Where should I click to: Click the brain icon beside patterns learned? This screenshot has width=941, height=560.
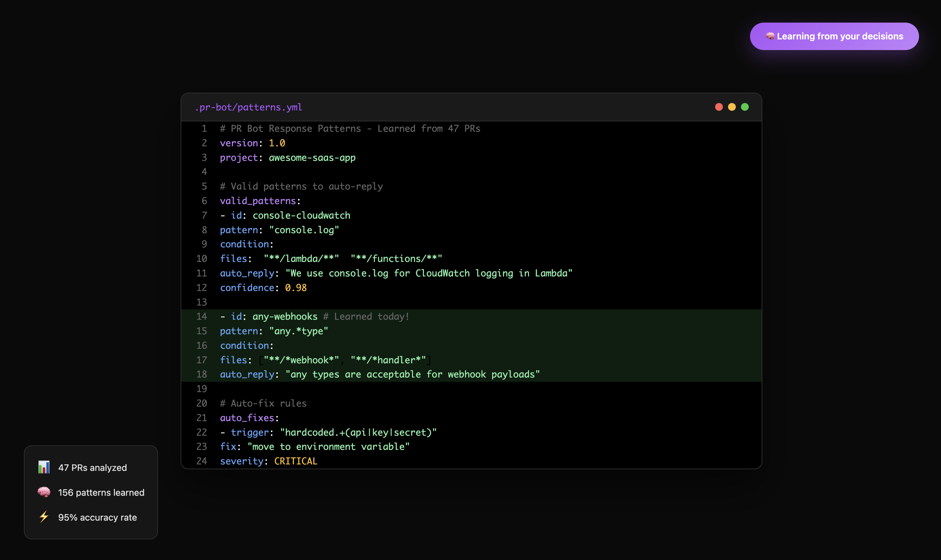pyautogui.click(x=44, y=492)
